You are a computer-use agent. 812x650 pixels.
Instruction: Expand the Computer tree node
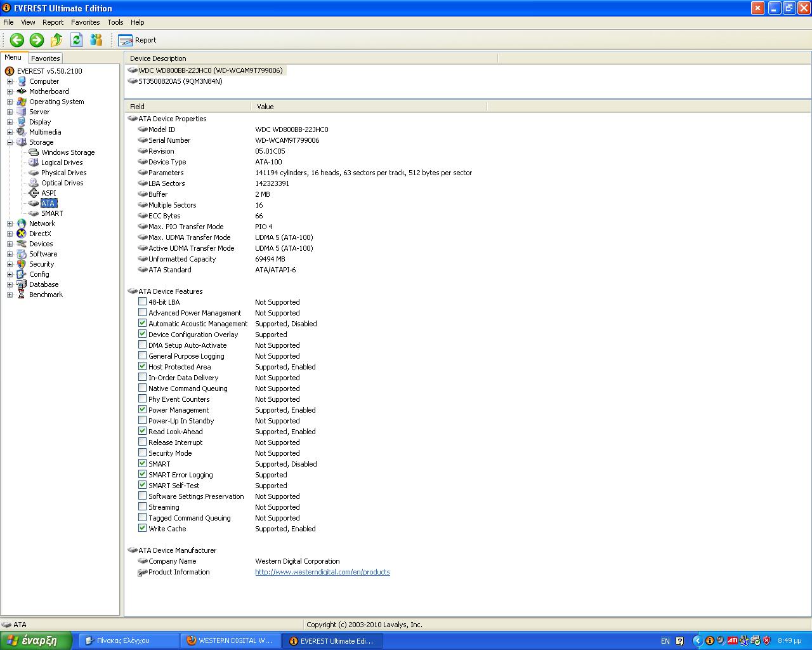click(10, 81)
